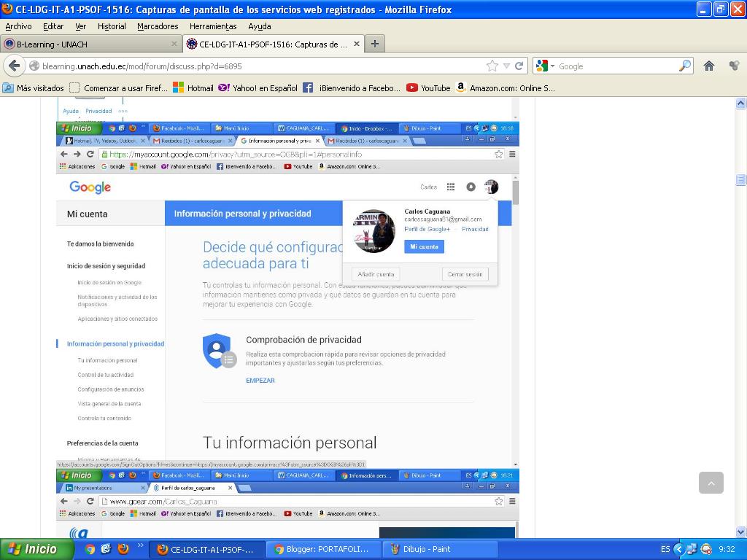
Task: Launch Firefox from quick launch
Action: pos(123,549)
